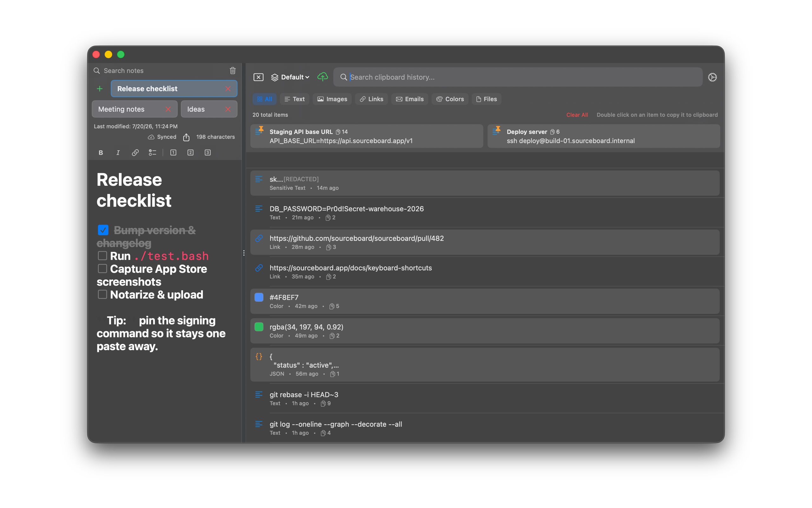Screen dimensions: 812x508
Task: Select the Staging API base URL pinned item
Action: click(366, 136)
